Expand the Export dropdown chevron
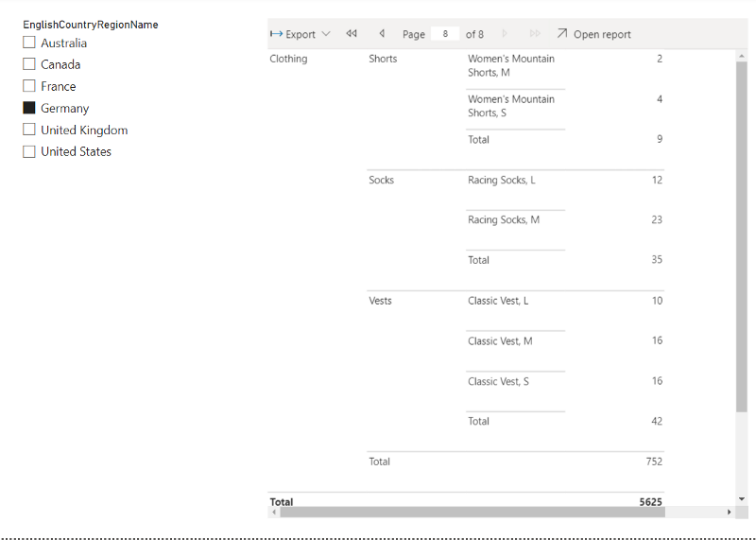 click(x=326, y=34)
